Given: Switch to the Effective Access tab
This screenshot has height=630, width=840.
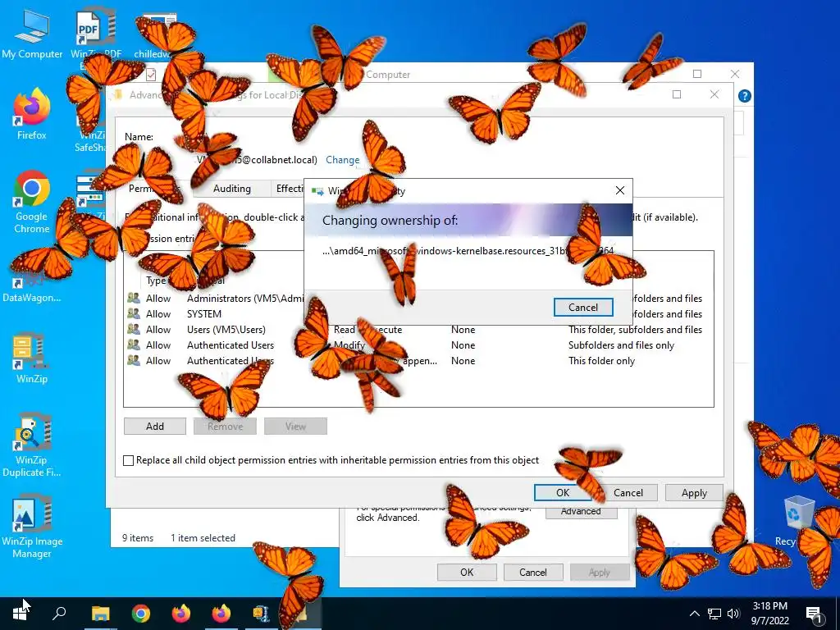Looking at the screenshot, I should coord(290,189).
